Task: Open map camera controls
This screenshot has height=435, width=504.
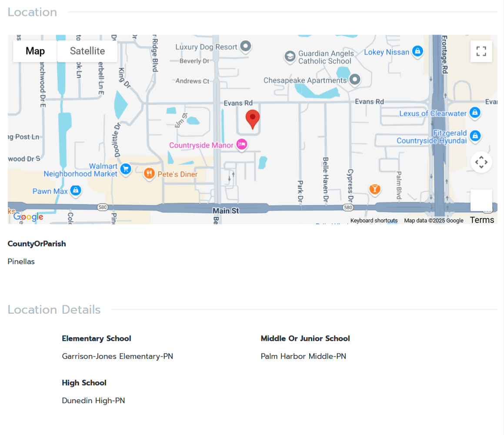Action: coord(481,162)
